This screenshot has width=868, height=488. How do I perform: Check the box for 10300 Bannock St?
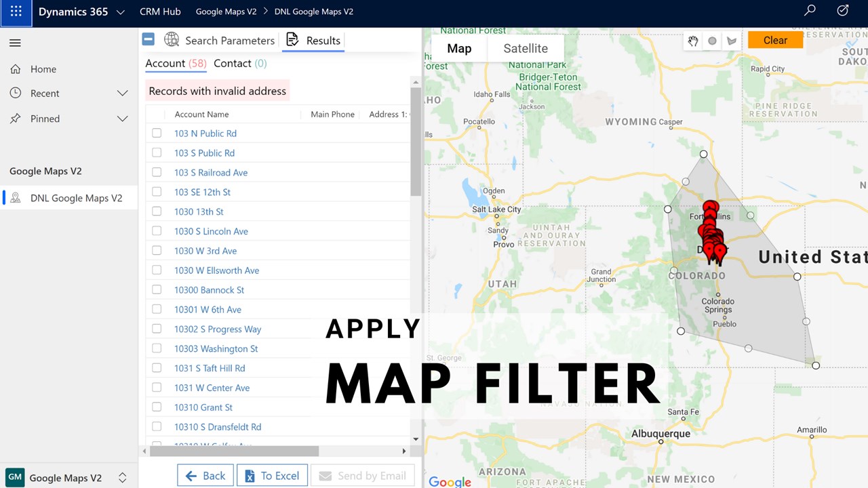tap(157, 289)
